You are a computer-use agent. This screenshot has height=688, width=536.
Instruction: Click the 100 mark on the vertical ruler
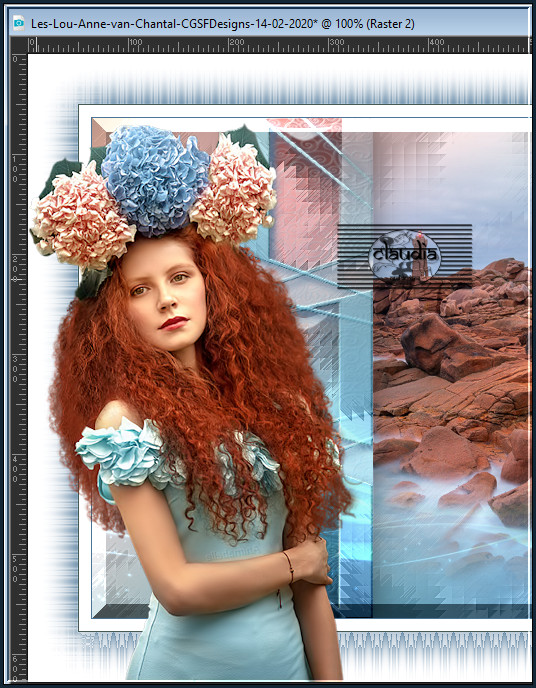point(15,168)
